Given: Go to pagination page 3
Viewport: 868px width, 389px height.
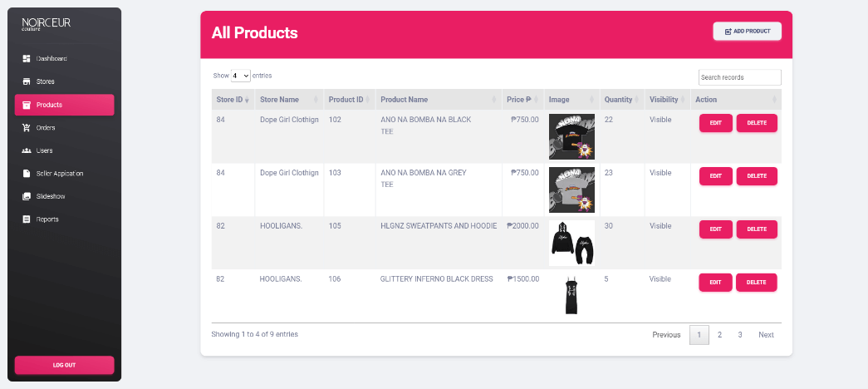Looking at the screenshot, I should pos(739,335).
